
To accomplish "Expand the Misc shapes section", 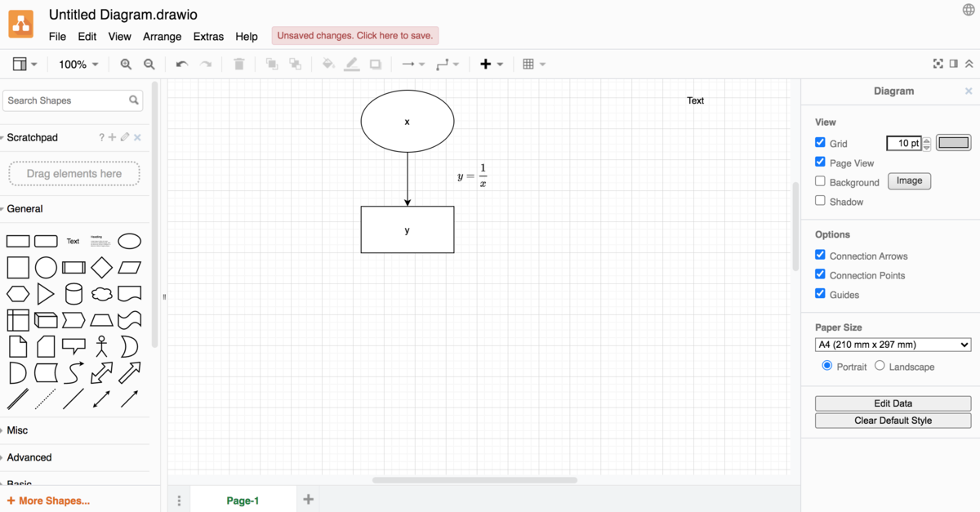I will [x=17, y=430].
